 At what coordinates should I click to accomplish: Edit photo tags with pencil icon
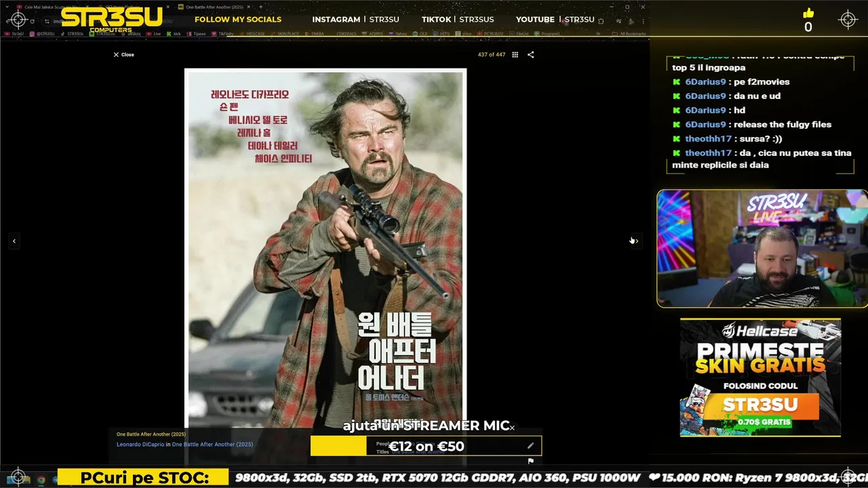[x=531, y=445]
